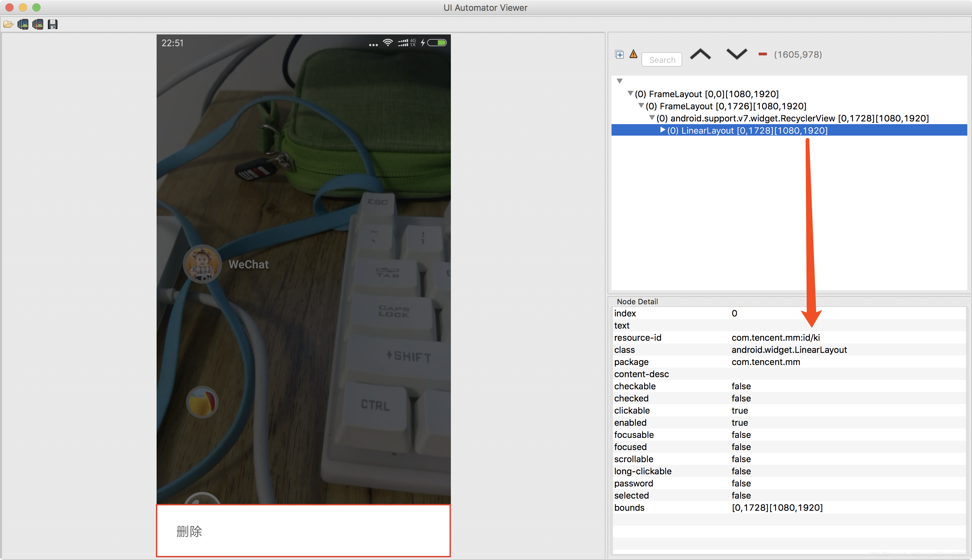Click the Search field in hierarchy panel

point(662,60)
